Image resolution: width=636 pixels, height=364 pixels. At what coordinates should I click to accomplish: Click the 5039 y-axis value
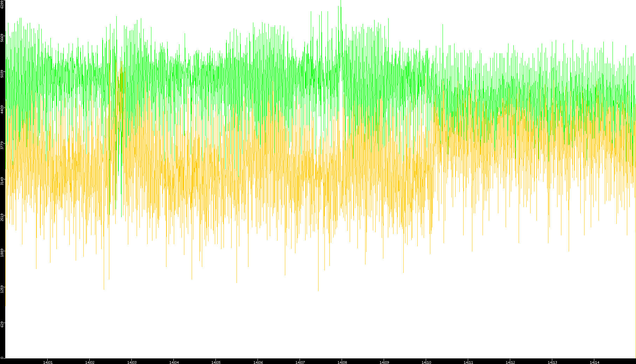tap(2, 74)
